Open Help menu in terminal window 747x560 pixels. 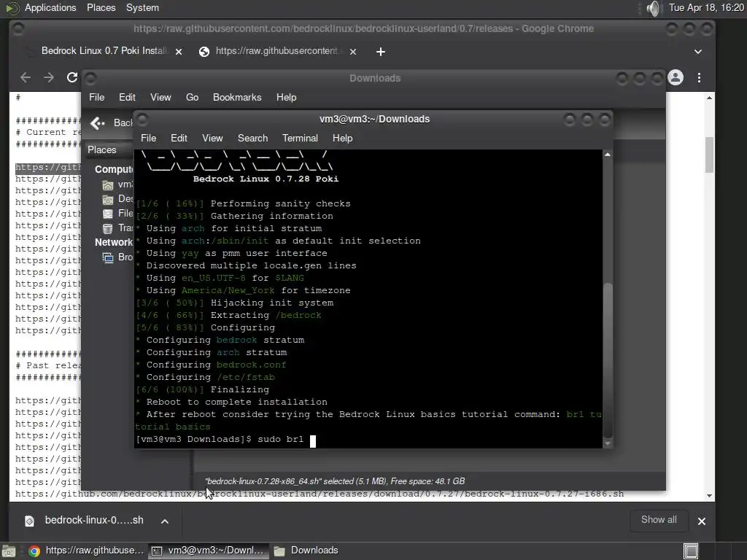pos(343,138)
